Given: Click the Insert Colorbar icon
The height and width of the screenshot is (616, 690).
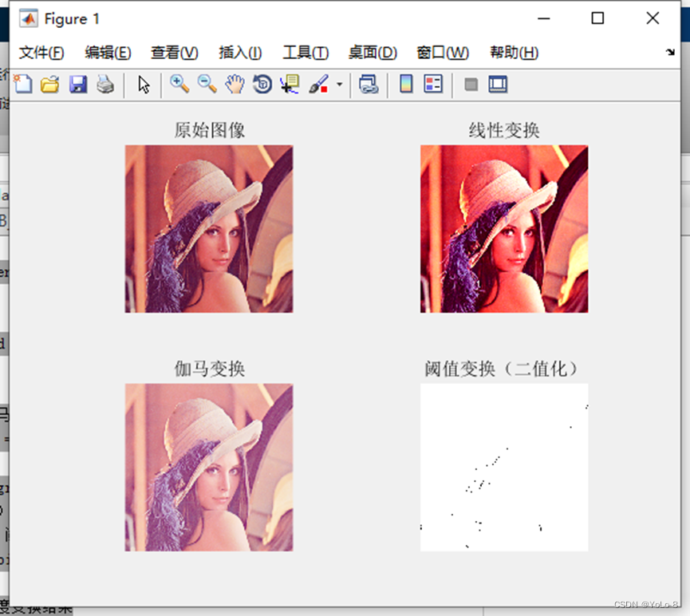Looking at the screenshot, I should (406, 84).
